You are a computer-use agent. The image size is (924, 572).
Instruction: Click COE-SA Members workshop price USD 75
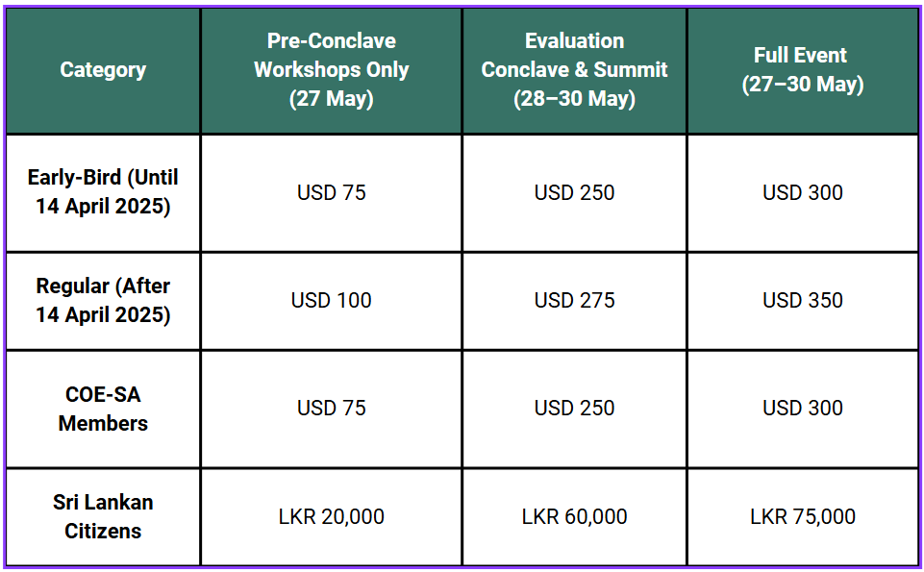(331, 409)
